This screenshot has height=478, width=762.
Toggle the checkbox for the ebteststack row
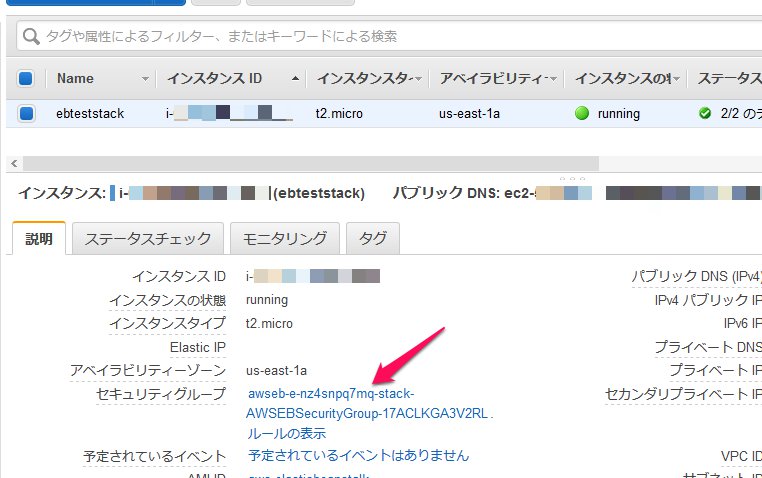click(26, 113)
